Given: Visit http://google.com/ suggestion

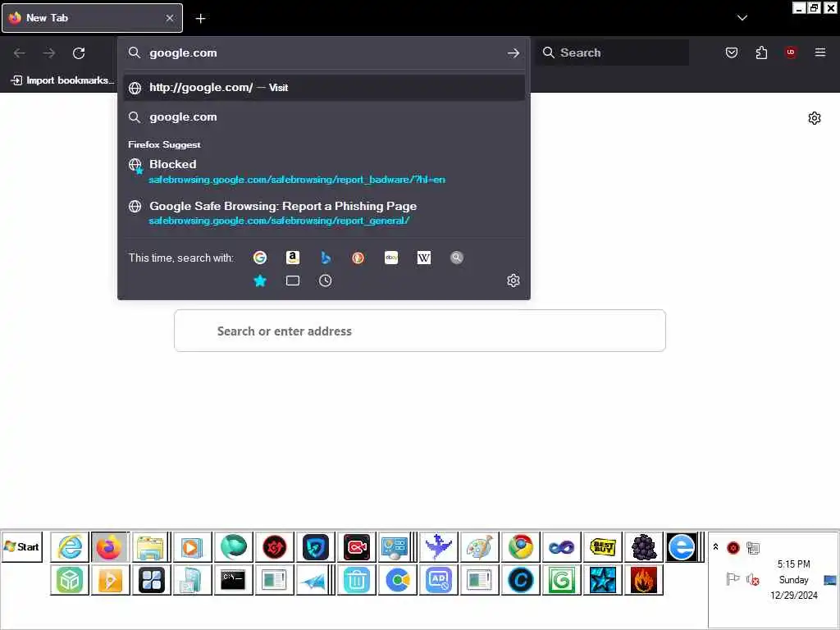Looking at the screenshot, I should [324, 88].
